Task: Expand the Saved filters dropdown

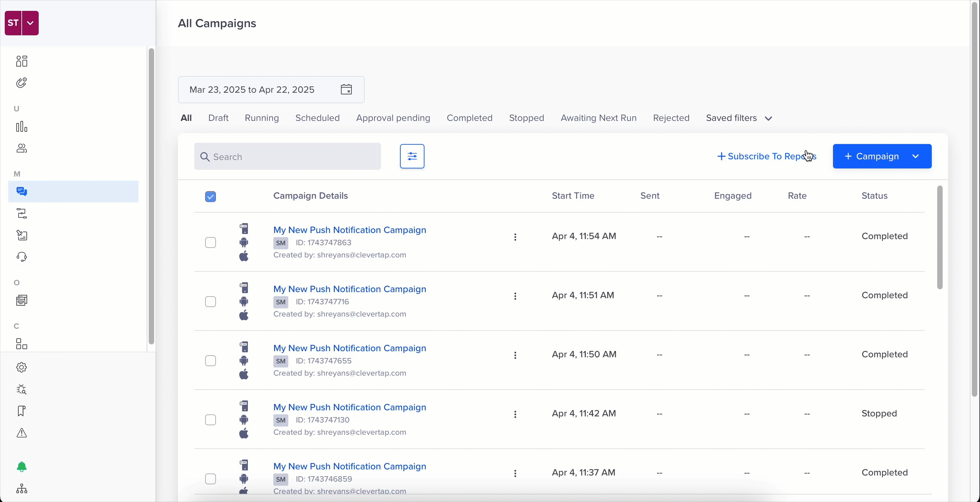Action: click(x=739, y=118)
